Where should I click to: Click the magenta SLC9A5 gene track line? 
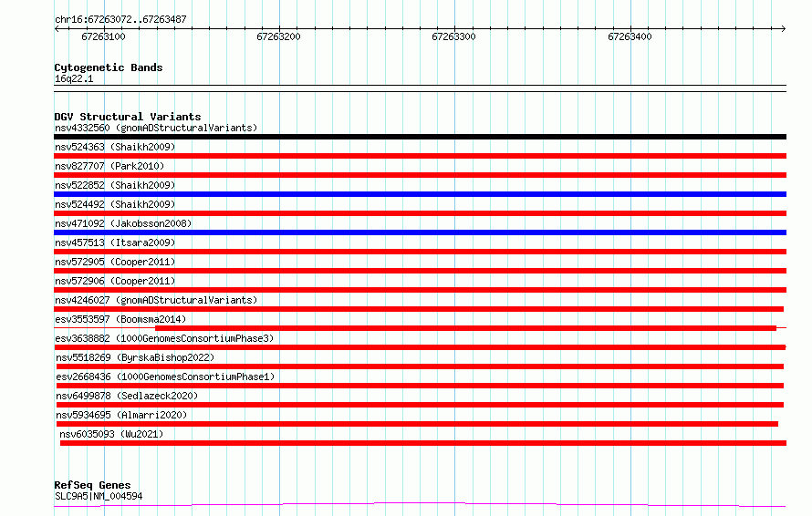pos(420,505)
